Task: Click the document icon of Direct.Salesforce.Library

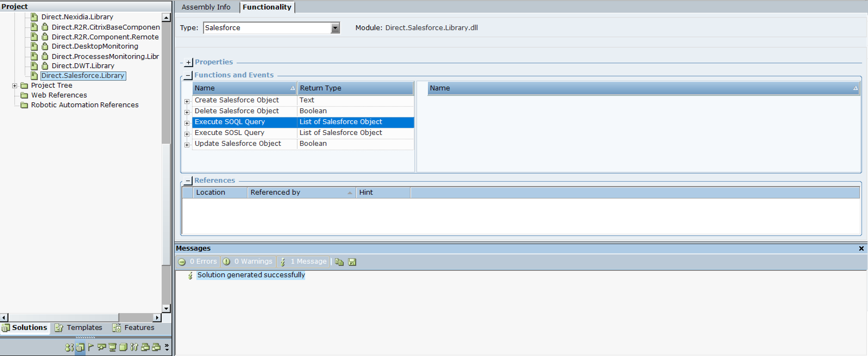Action: [34, 75]
